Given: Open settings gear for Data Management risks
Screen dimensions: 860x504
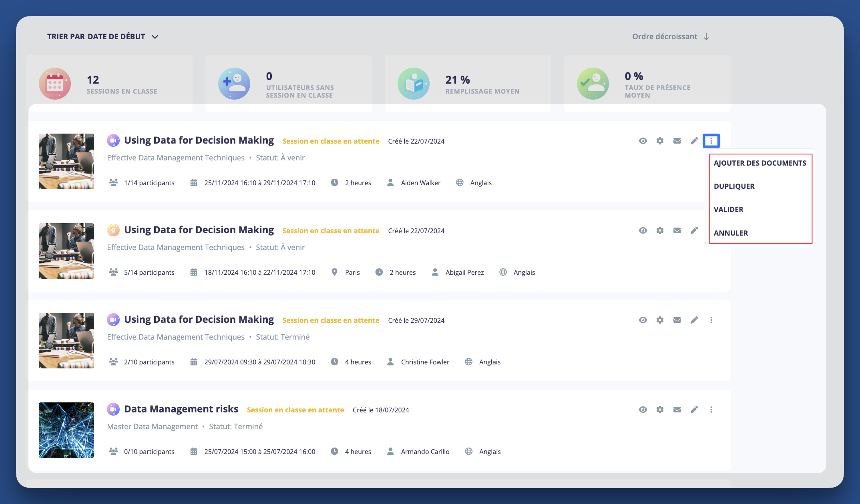Looking at the screenshot, I should [660, 410].
